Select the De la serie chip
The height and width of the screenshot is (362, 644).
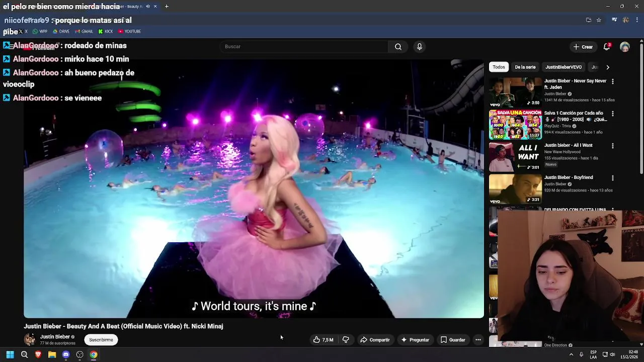[x=525, y=67]
